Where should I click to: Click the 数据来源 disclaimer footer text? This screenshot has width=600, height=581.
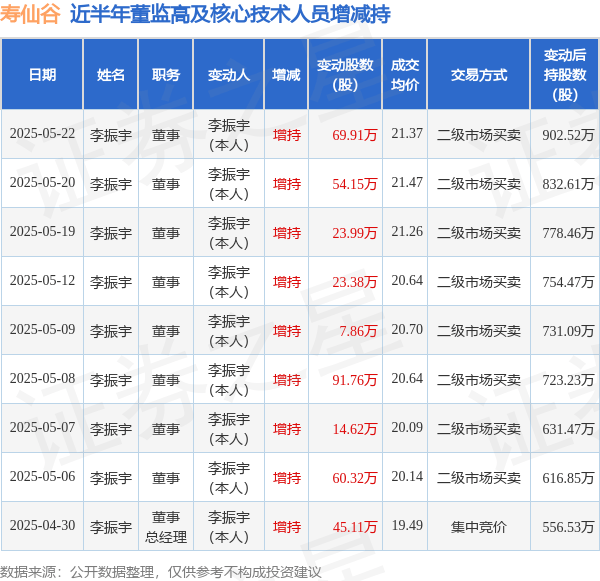coord(161,572)
